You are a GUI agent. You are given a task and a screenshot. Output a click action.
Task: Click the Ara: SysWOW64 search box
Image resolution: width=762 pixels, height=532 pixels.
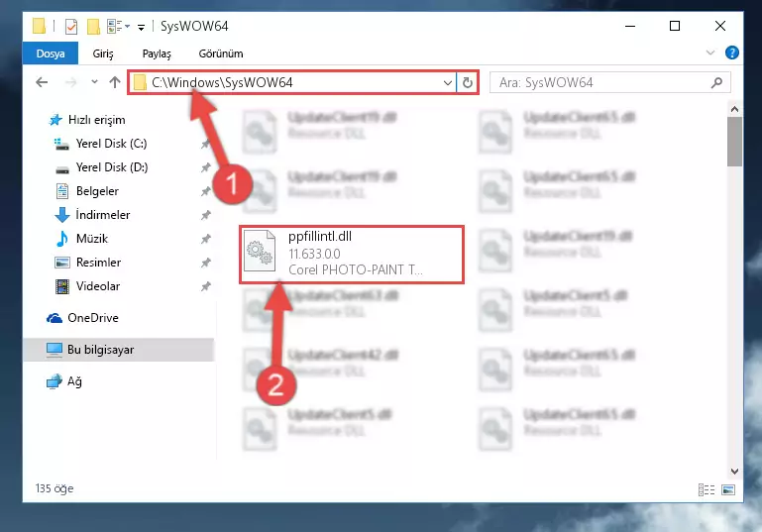(x=609, y=82)
